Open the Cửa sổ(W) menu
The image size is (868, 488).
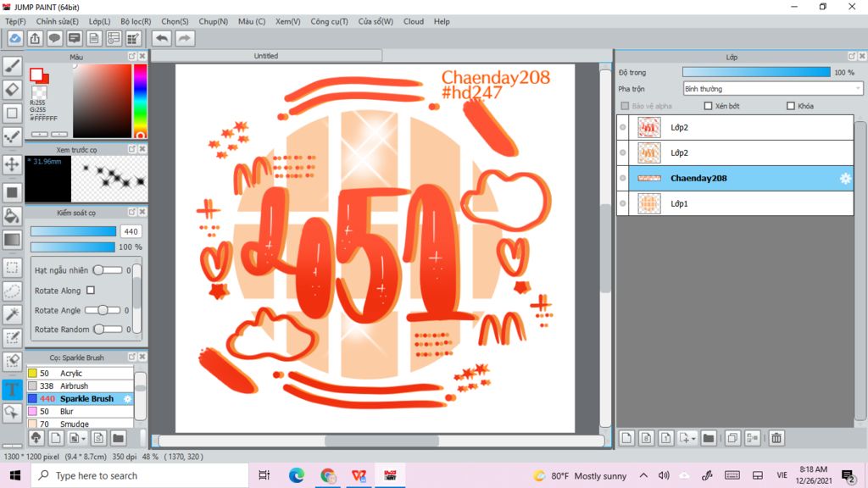coord(376,21)
